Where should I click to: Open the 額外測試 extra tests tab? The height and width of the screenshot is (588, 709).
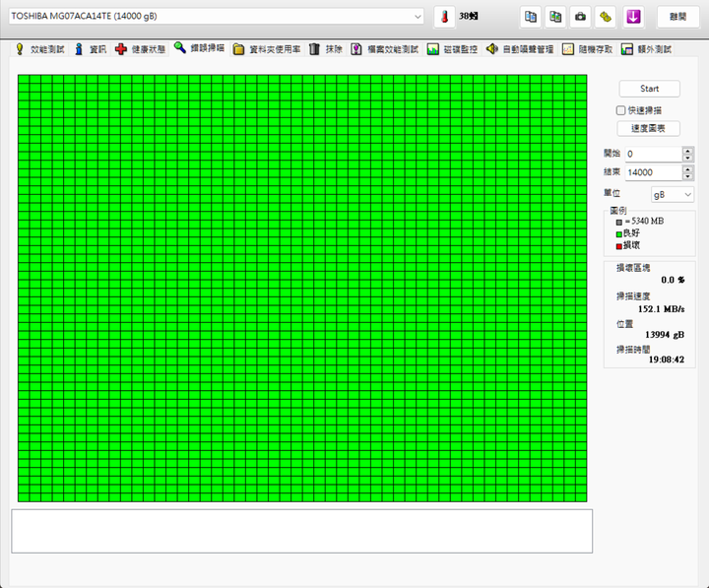point(646,49)
